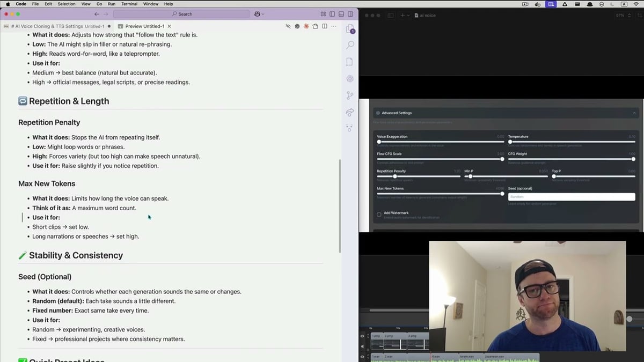Click the Repetition Penalty slider
The width and height of the screenshot is (644, 362).
point(419,176)
